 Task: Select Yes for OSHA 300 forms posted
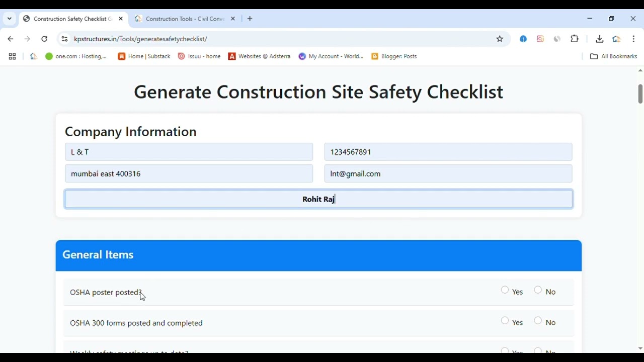point(505,321)
